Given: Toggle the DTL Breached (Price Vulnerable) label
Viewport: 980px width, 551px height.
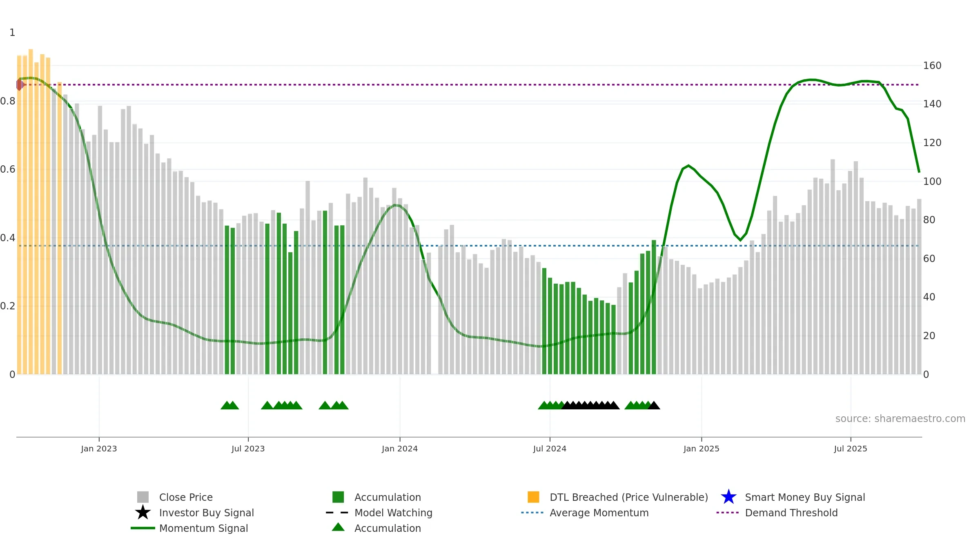Looking at the screenshot, I should tap(629, 497).
